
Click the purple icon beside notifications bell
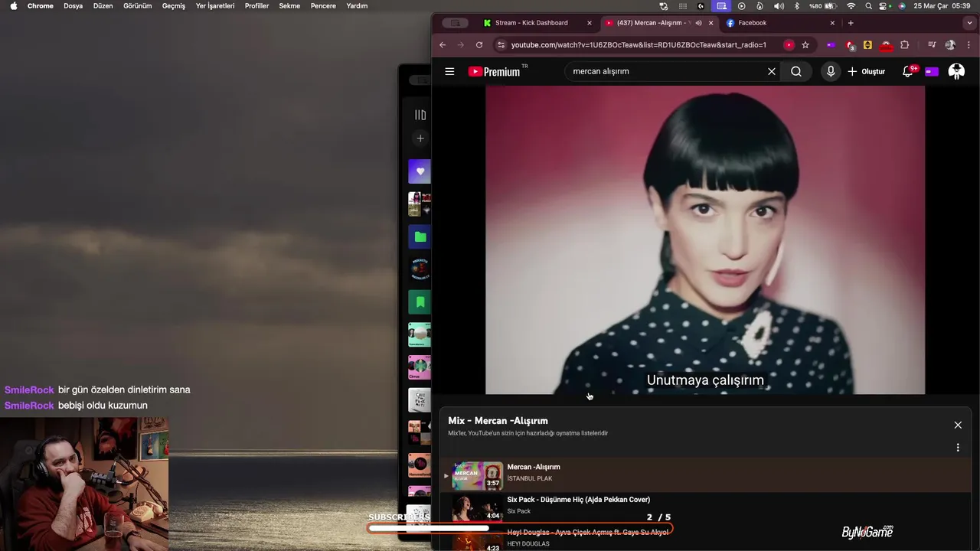tap(932, 71)
